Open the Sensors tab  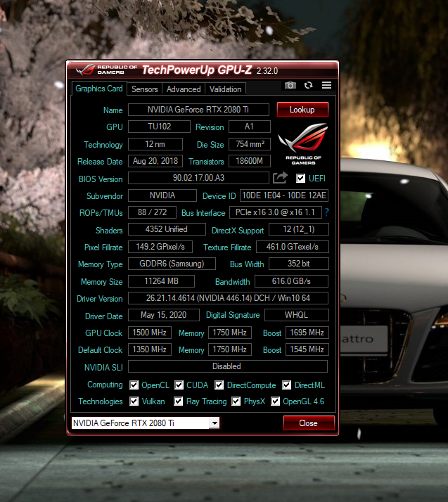click(144, 89)
